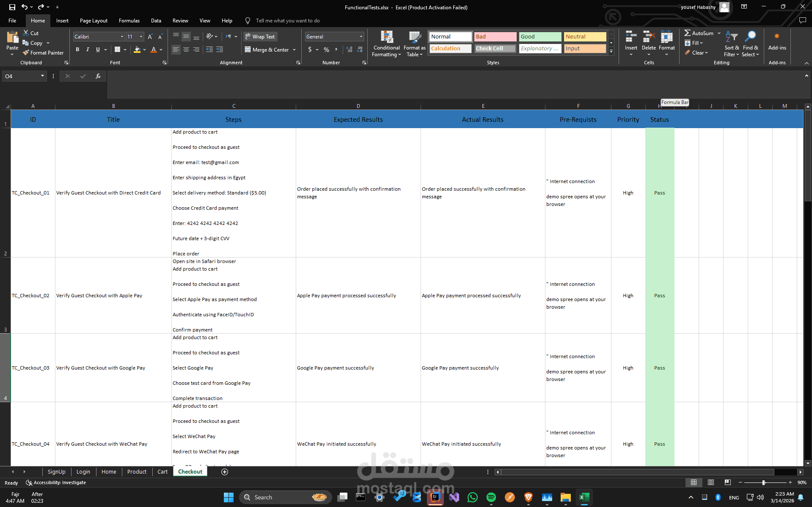Center text horizontally
The width and height of the screenshot is (812, 507).
pos(186,49)
